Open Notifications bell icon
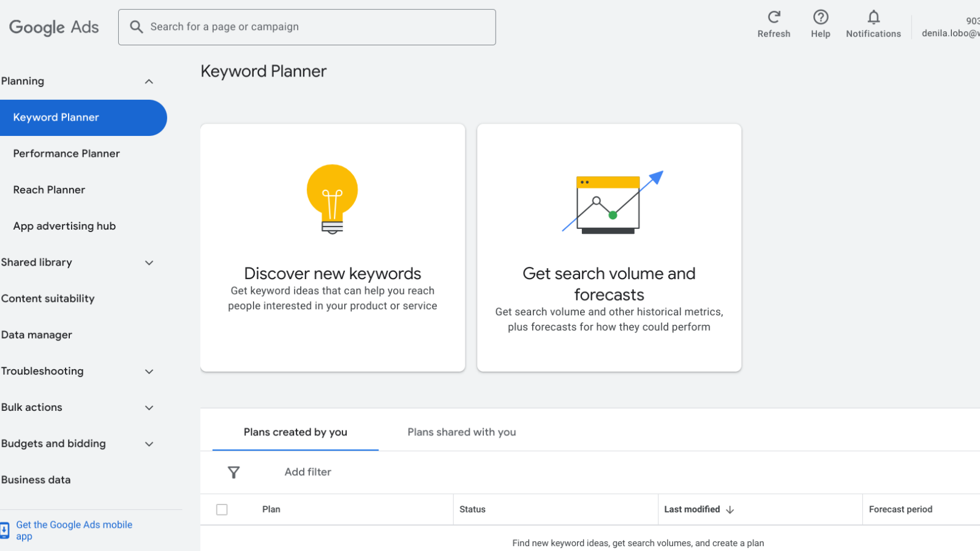 (873, 17)
